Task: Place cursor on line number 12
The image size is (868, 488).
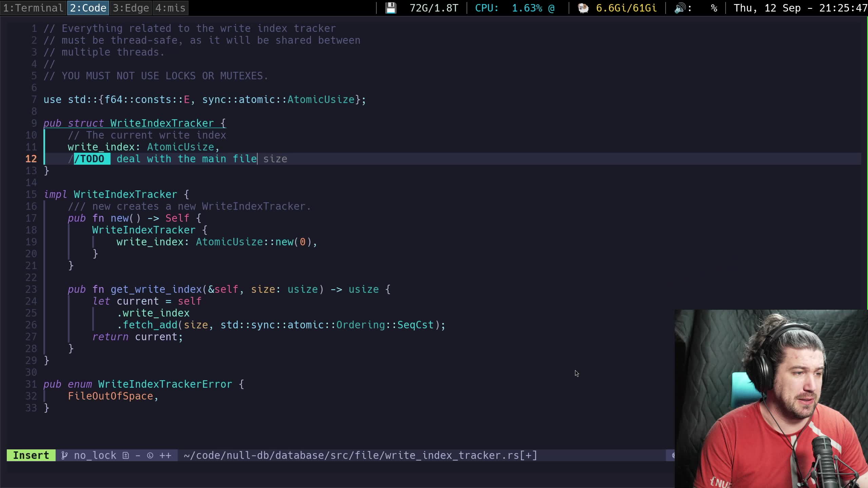Action: pyautogui.click(x=31, y=159)
